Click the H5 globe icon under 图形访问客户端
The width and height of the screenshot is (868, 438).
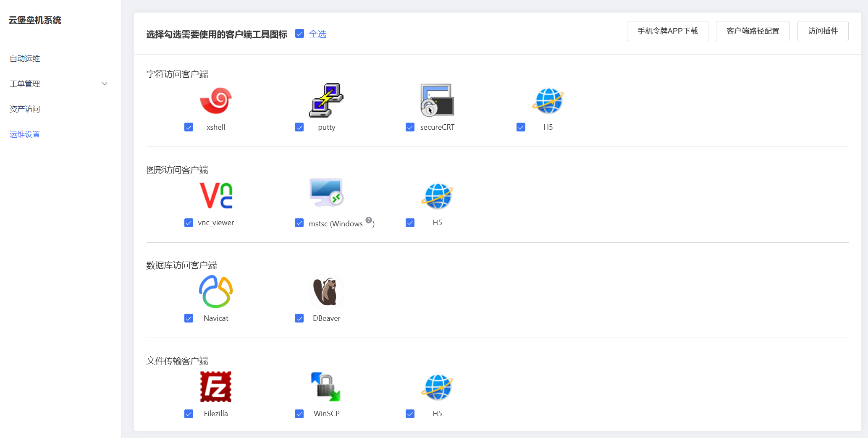(x=437, y=196)
